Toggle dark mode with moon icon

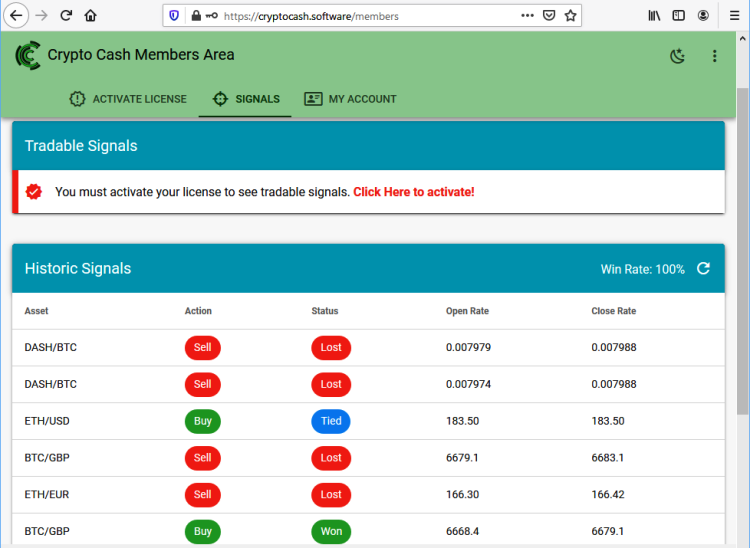tap(677, 56)
